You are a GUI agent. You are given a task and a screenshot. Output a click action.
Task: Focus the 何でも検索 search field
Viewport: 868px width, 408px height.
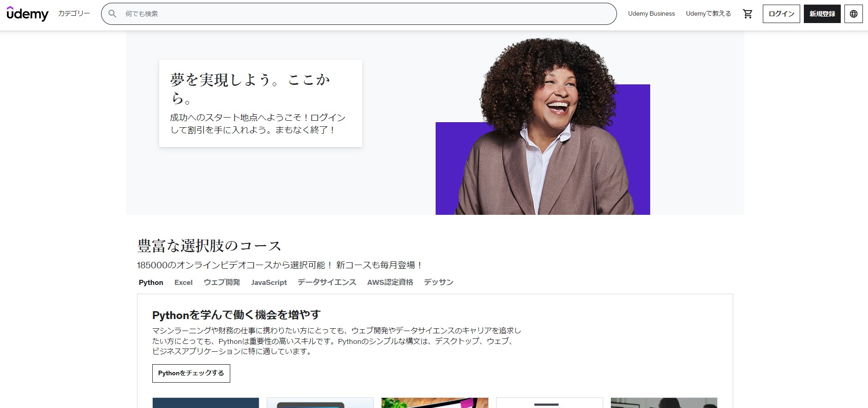tap(359, 14)
